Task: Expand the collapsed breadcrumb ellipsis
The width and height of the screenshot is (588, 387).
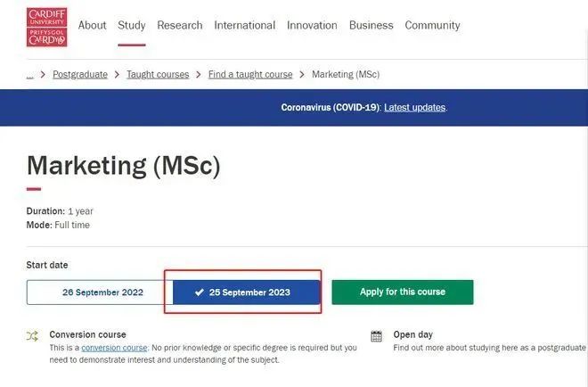Action: coord(29,75)
